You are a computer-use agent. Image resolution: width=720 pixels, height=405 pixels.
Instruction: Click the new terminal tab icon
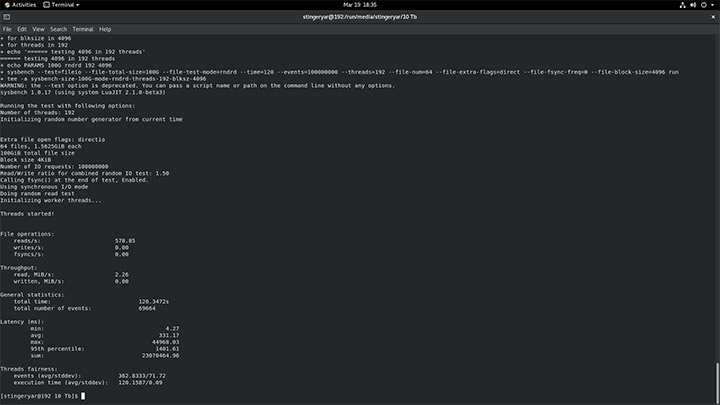click(x=8, y=17)
